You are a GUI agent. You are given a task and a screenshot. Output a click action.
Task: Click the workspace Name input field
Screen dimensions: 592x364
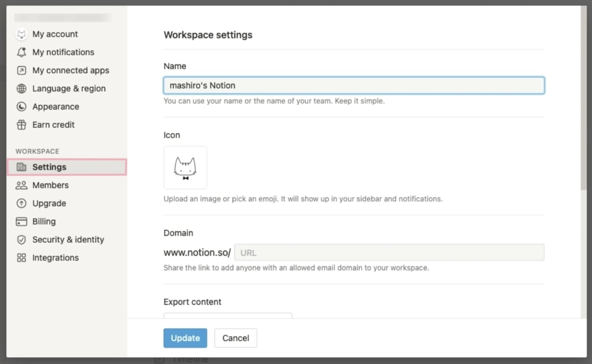353,85
